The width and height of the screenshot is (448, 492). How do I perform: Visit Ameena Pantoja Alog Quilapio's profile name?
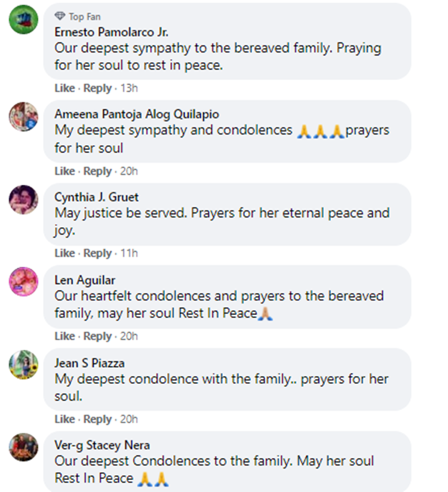(x=137, y=114)
